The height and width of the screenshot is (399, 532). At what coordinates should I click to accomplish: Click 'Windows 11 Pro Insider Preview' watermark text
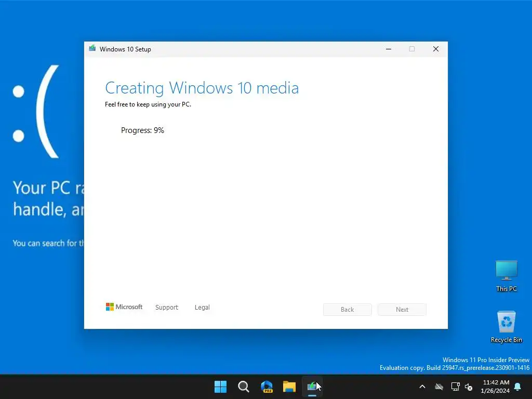(x=486, y=360)
